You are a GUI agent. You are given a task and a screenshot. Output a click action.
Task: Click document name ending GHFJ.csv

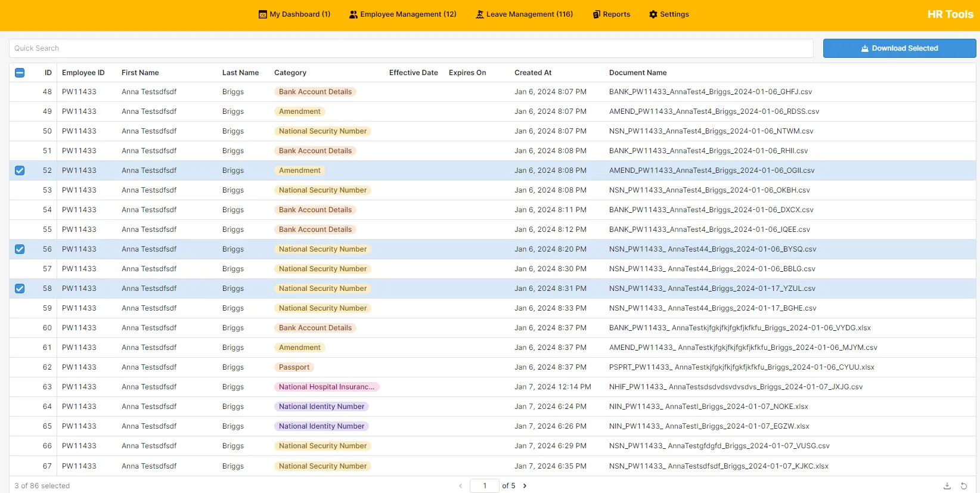pos(711,92)
